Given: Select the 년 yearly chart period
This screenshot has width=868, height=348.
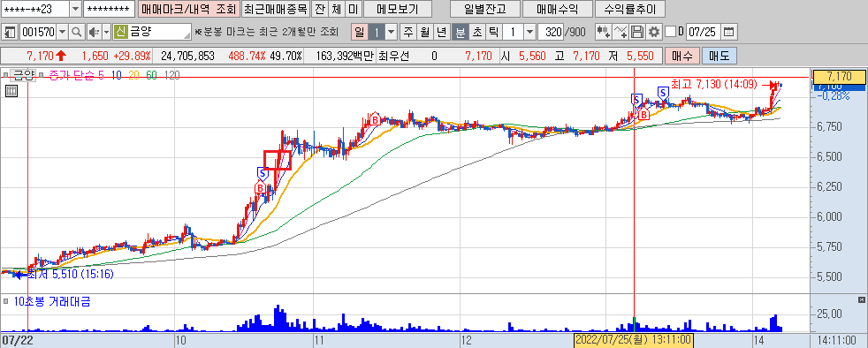Looking at the screenshot, I should (441, 32).
